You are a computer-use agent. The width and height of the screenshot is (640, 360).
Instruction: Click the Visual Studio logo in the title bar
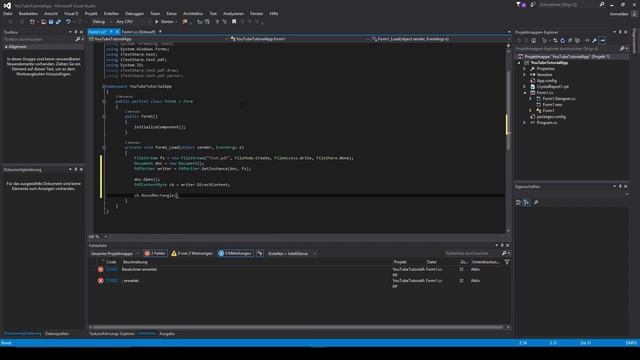pyautogui.click(x=7, y=6)
